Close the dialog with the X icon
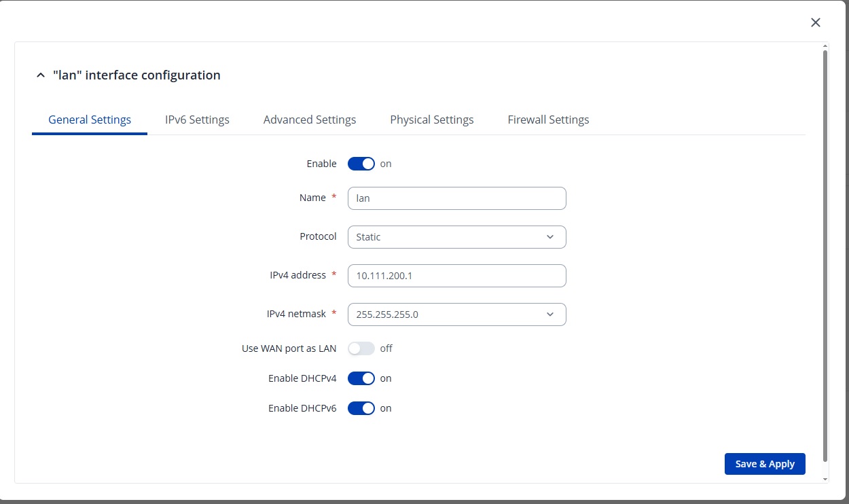The width and height of the screenshot is (849, 504). point(816,22)
